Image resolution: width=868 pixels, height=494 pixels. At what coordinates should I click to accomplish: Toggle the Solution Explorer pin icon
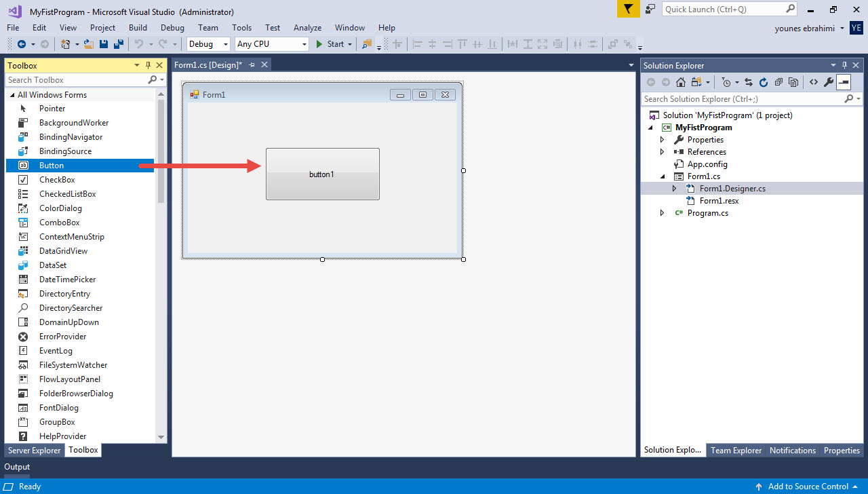pyautogui.click(x=844, y=65)
